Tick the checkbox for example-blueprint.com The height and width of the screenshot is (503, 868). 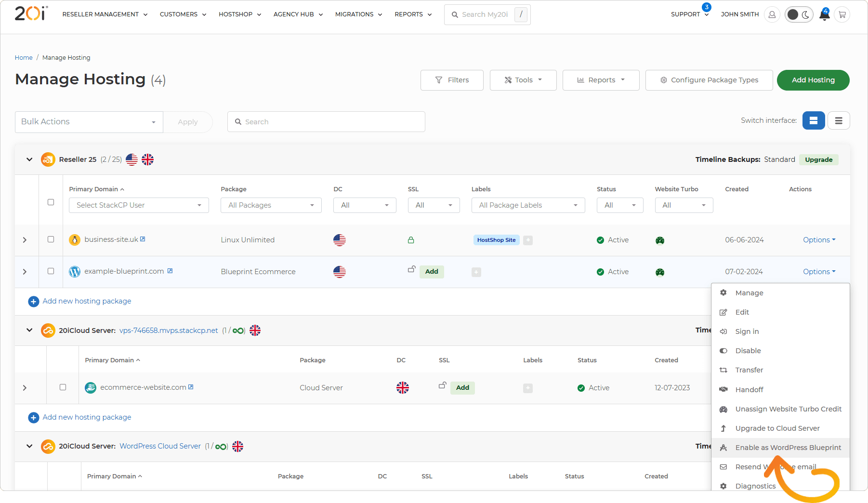click(51, 271)
